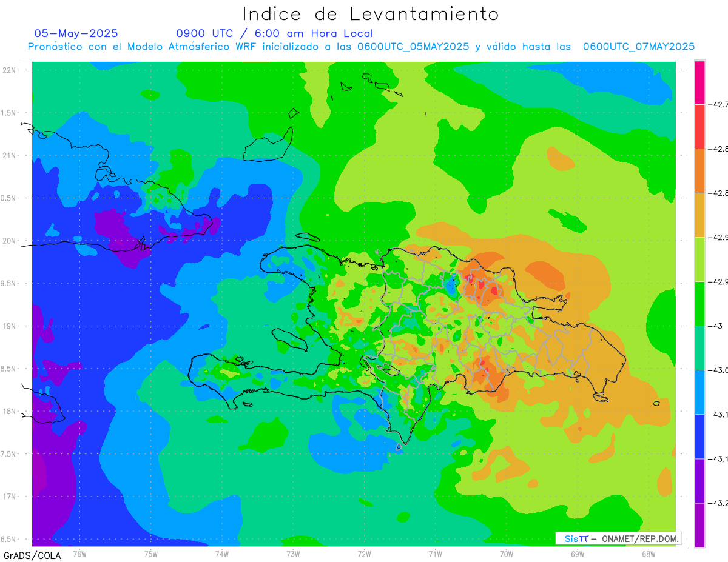The height and width of the screenshot is (562, 728).
Task: Click the '73W' longitude label
Action: (293, 554)
